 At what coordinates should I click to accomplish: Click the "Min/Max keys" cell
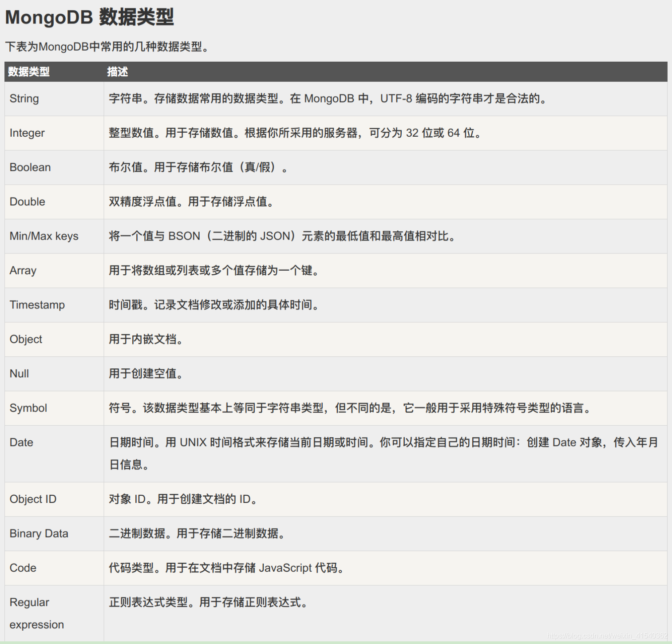tap(44, 236)
